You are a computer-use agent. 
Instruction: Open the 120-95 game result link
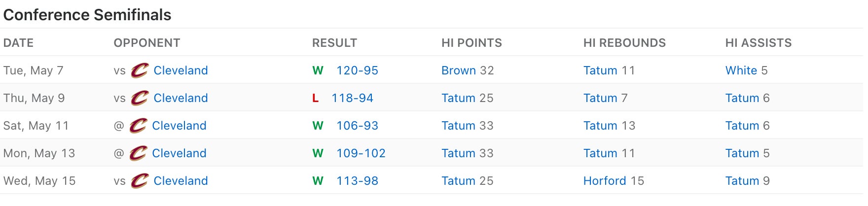pos(357,70)
